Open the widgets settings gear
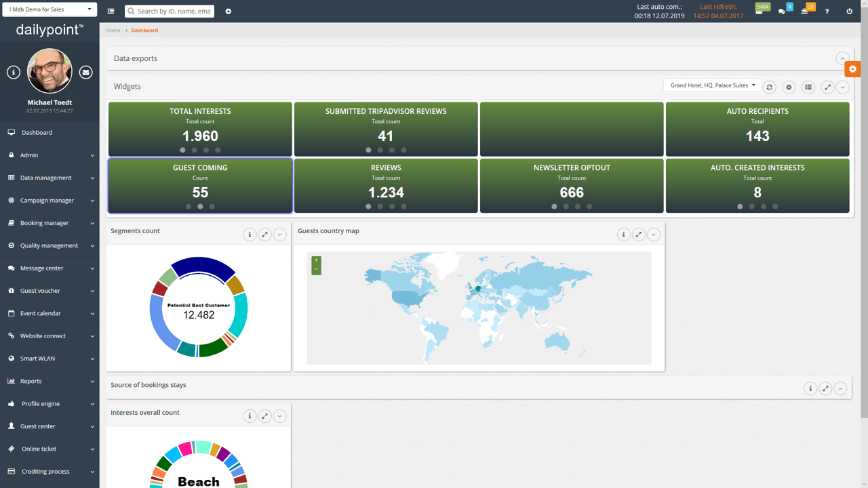The width and height of the screenshot is (868, 488). coord(788,87)
